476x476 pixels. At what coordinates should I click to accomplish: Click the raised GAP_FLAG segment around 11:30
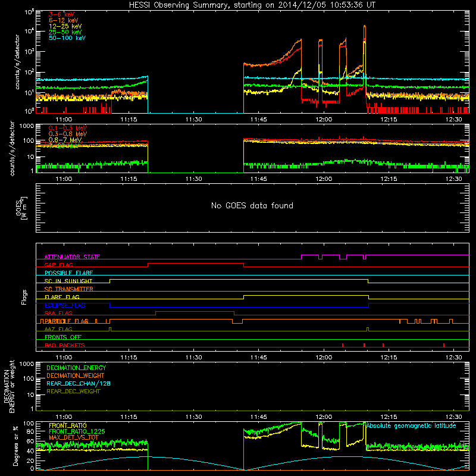pyautogui.click(x=196, y=264)
